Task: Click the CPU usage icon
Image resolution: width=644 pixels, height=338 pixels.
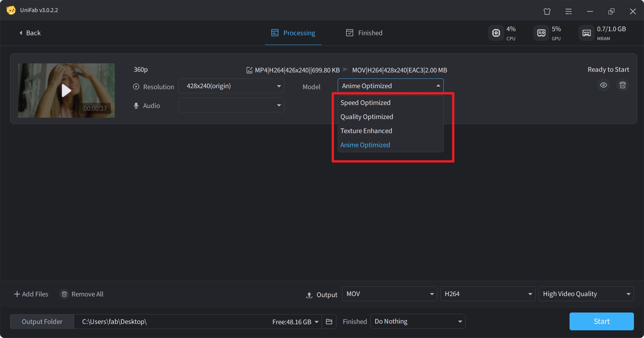Action: (x=496, y=33)
